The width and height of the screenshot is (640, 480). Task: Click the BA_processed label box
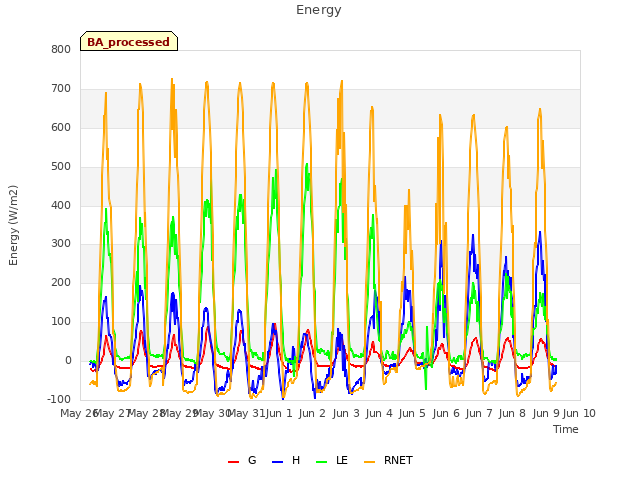coord(129,41)
